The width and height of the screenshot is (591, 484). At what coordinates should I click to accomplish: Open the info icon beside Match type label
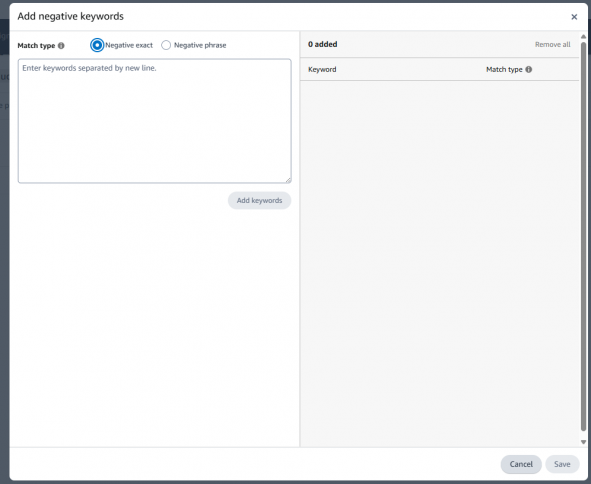pos(61,46)
